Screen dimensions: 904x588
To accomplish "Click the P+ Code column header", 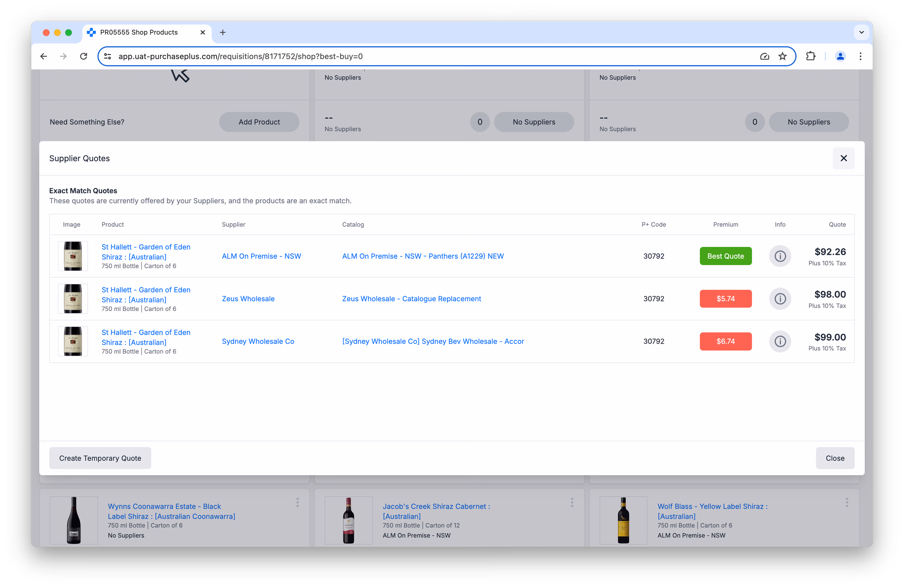I will [654, 224].
